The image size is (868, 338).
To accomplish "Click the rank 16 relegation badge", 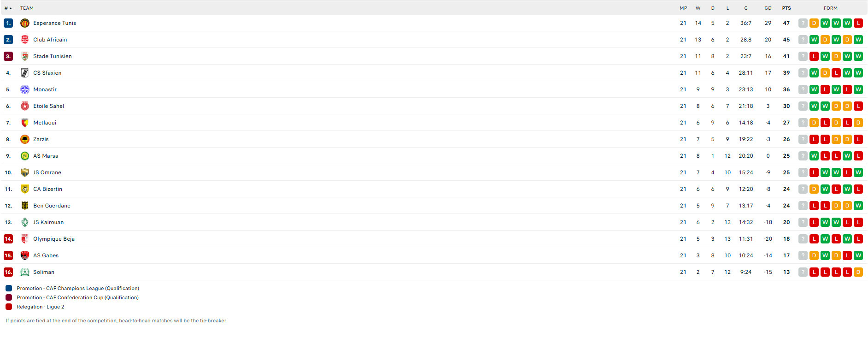I will click(x=8, y=272).
